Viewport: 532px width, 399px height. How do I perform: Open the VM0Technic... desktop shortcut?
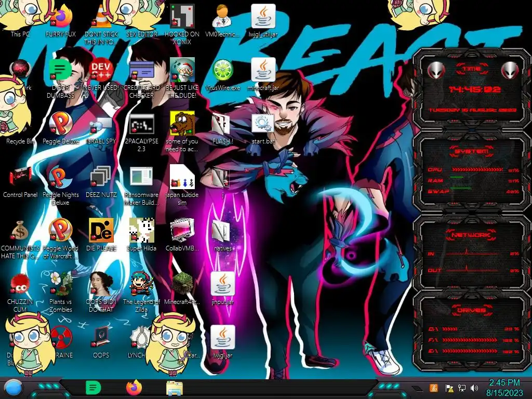[x=222, y=20]
